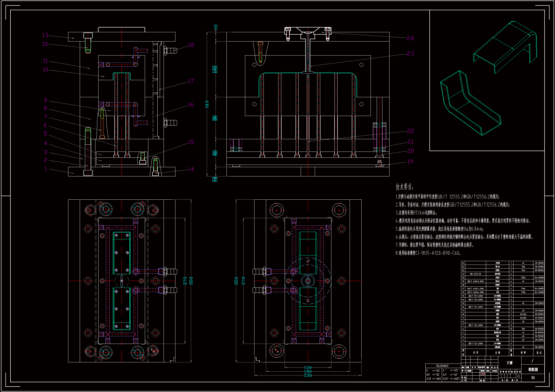Screen dimensions: 555x392
Task: Click the 230 width dimension text
Action: point(308,375)
